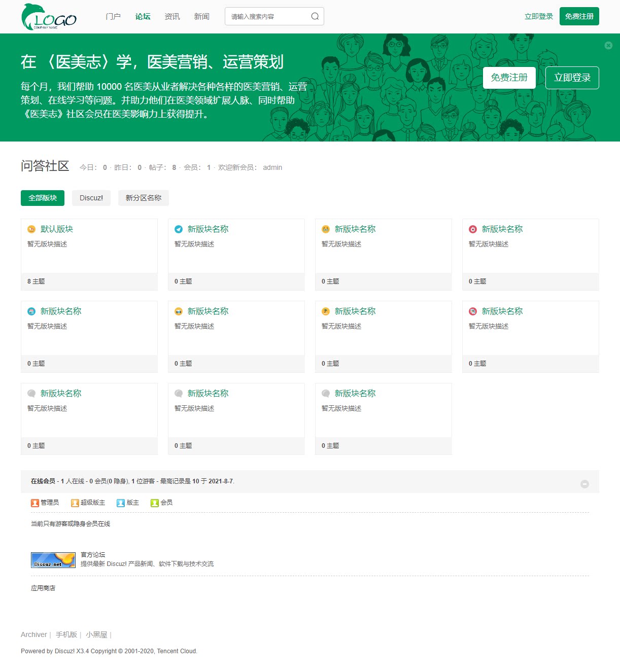
Task: Open the Discuz! category filter
Action: (x=91, y=198)
